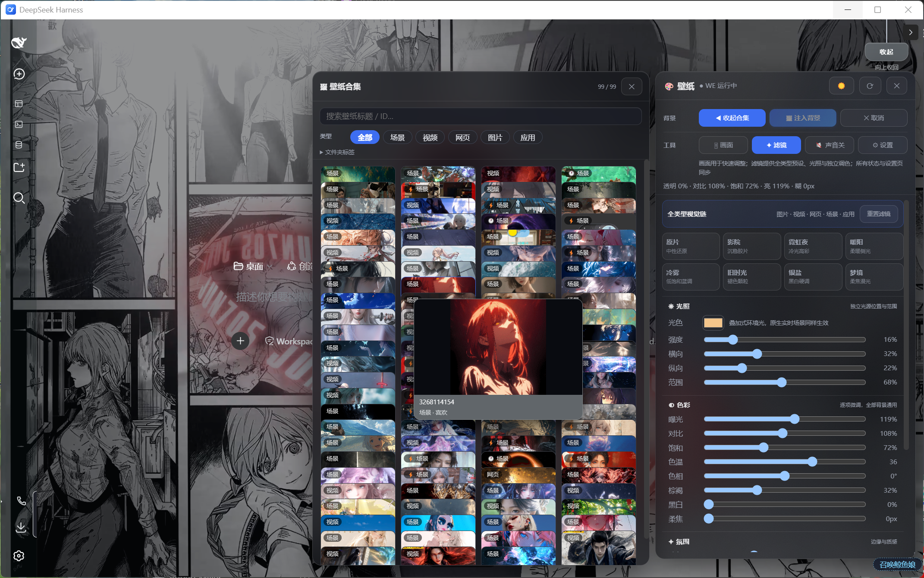This screenshot has height=578, width=924.
Task: Filter wallpapers by 全部 type
Action: coord(365,137)
